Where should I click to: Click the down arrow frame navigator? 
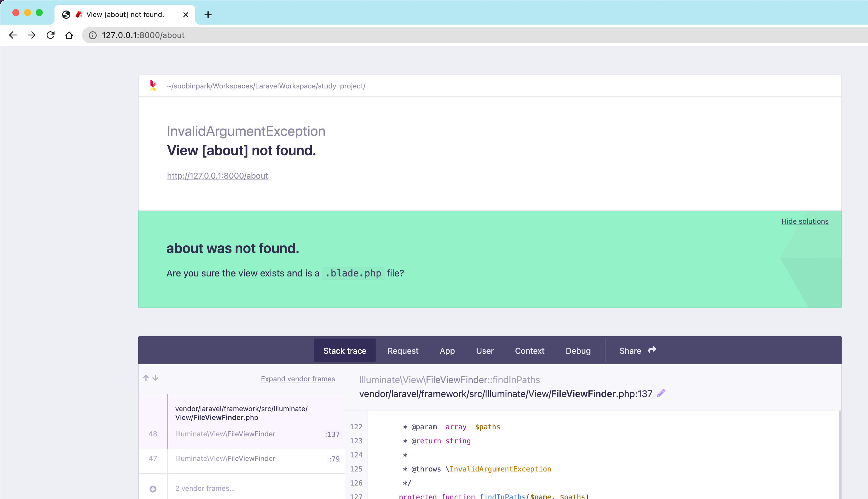point(156,378)
